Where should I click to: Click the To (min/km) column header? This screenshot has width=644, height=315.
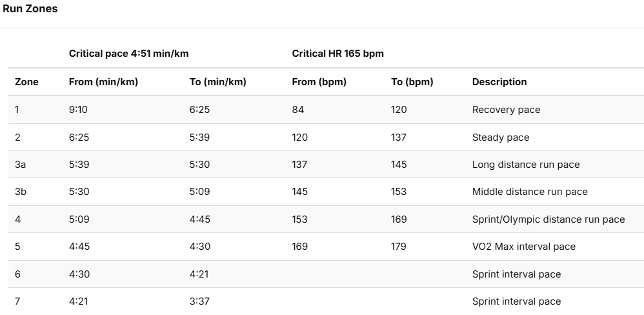point(217,82)
